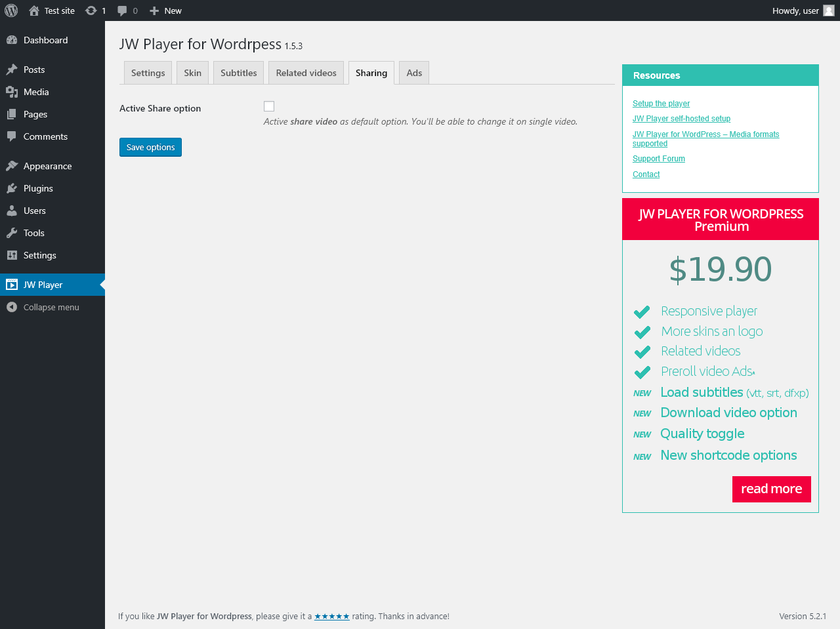Switch to the Skin tab

click(193, 73)
